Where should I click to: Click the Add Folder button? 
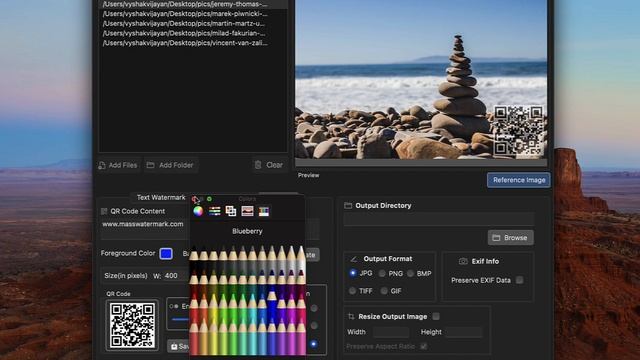171,165
